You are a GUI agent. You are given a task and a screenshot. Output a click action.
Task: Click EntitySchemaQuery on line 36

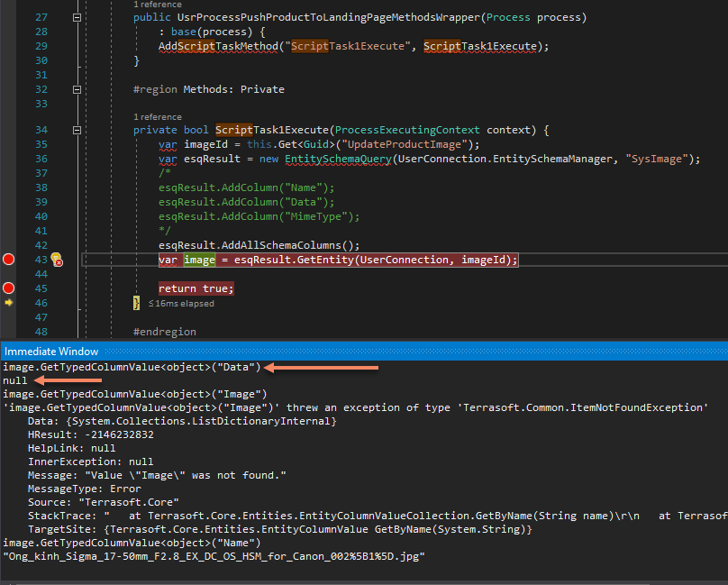pos(338,159)
